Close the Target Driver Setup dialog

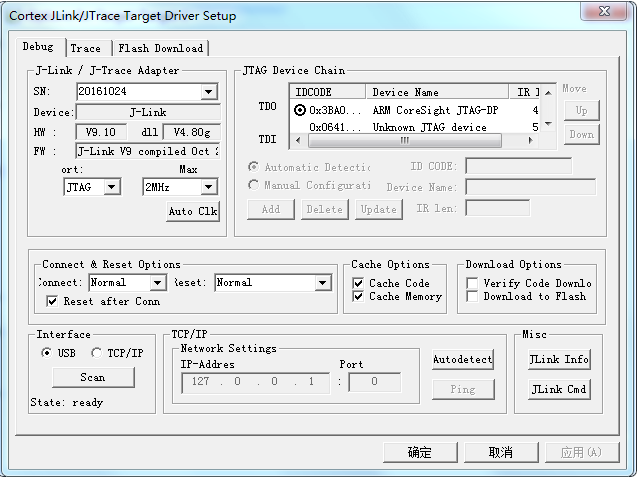coord(604,11)
